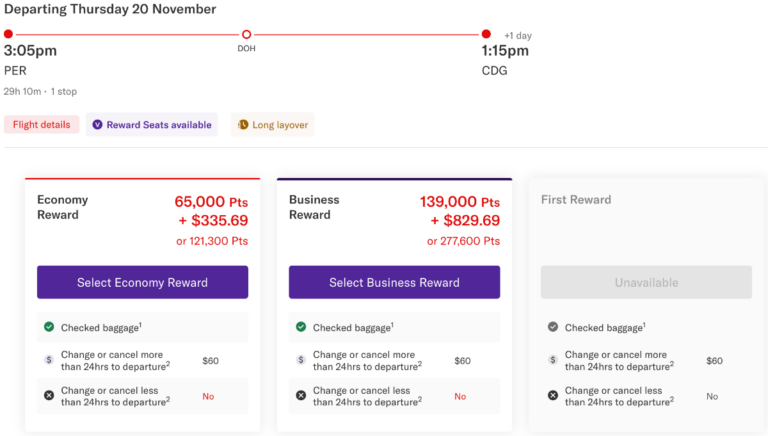Viewport: 768px width, 436px height.
Task: Click the DOH stopover marker on route line
Action: [247, 34]
